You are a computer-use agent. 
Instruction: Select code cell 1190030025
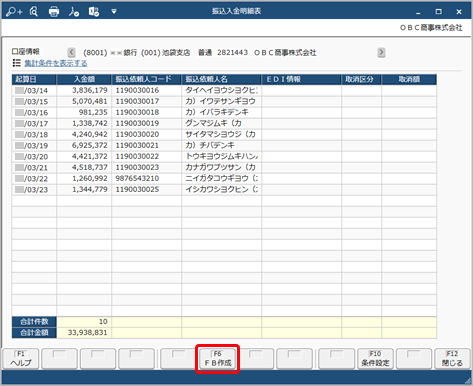tap(147, 189)
